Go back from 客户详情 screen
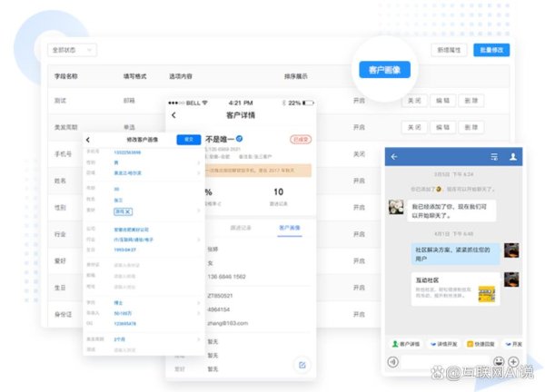The width and height of the screenshot is (545, 392). 173,115
